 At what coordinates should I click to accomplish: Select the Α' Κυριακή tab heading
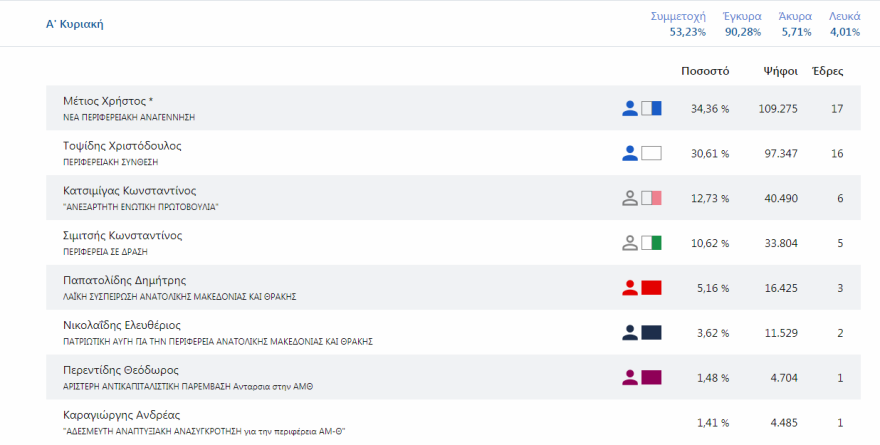(x=75, y=23)
